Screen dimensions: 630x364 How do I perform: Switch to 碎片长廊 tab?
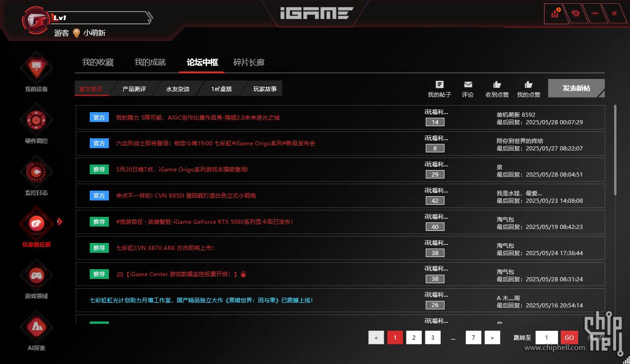[249, 62]
